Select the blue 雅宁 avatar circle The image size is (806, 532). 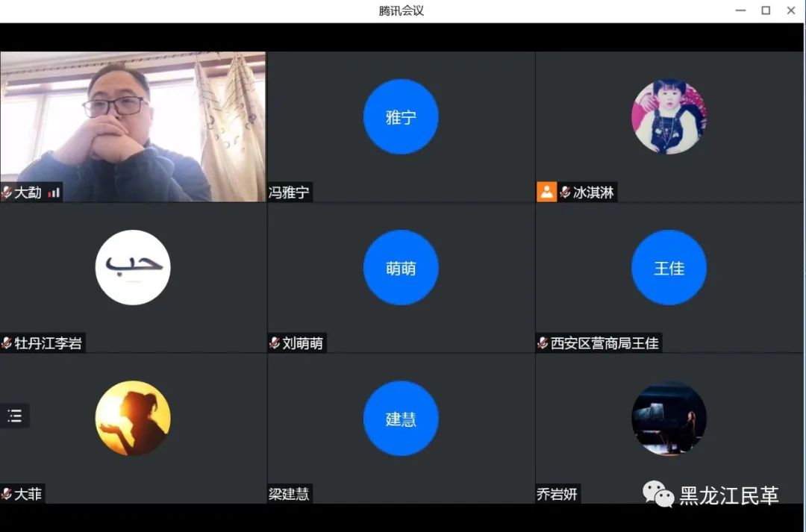click(401, 116)
